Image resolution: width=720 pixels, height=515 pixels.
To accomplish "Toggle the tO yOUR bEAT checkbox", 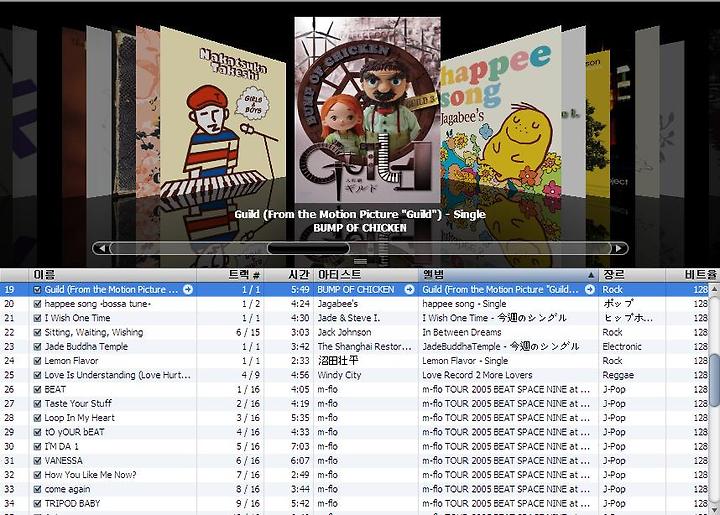I will [38, 432].
